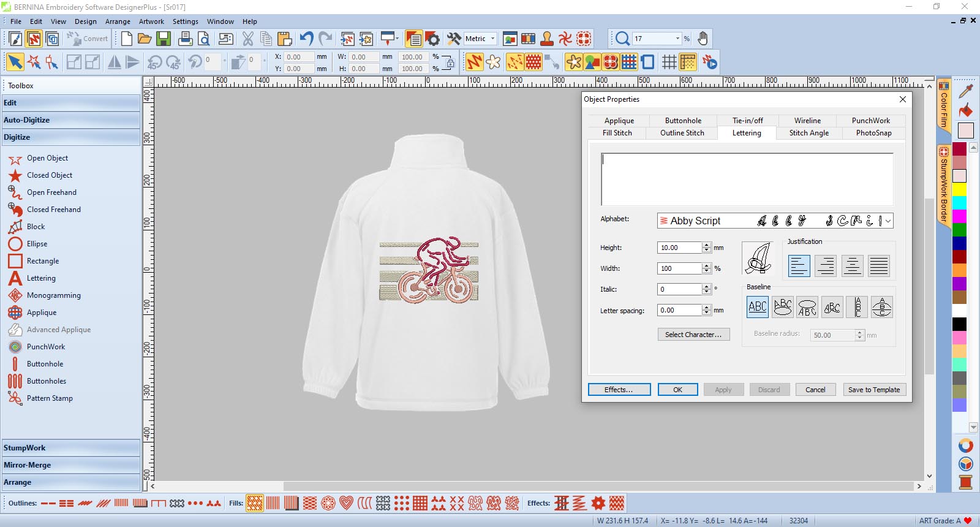Click the Undo arrow

tap(306, 39)
